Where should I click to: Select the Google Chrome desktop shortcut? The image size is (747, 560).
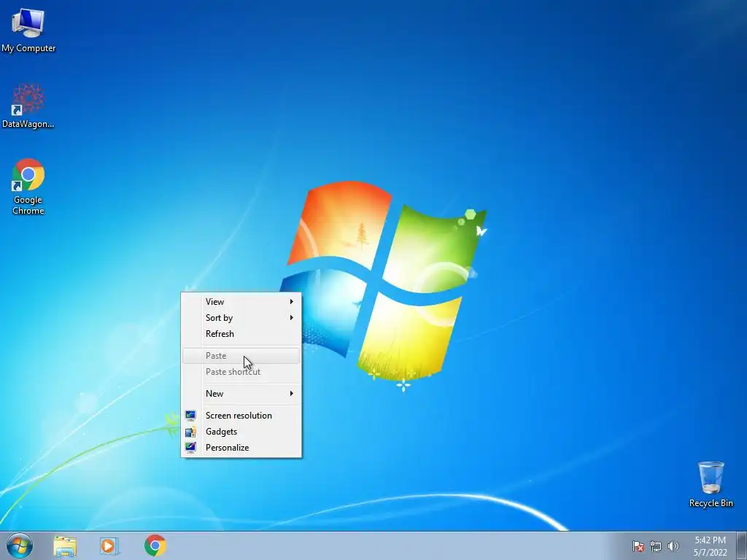(x=28, y=186)
